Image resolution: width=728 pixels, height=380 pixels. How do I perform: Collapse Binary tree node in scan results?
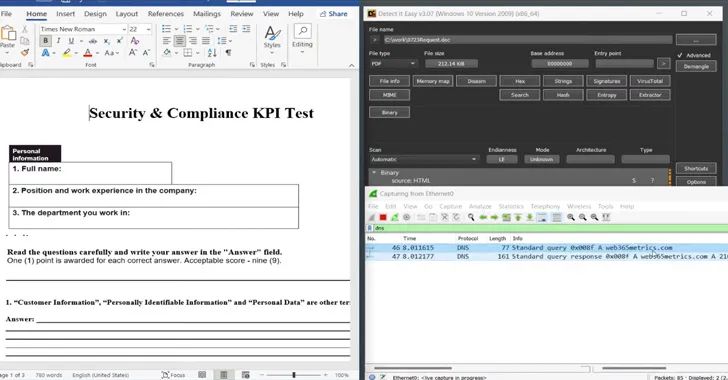point(374,172)
